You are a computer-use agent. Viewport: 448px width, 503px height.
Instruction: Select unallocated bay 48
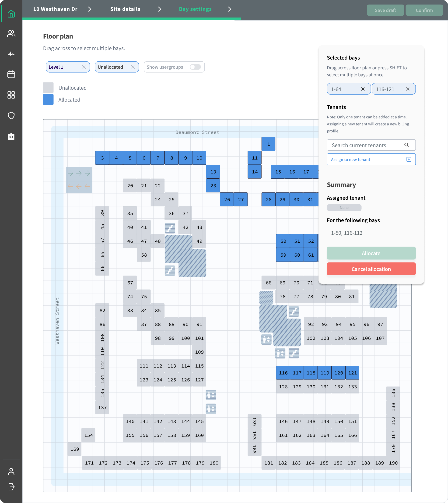(157, 241)
